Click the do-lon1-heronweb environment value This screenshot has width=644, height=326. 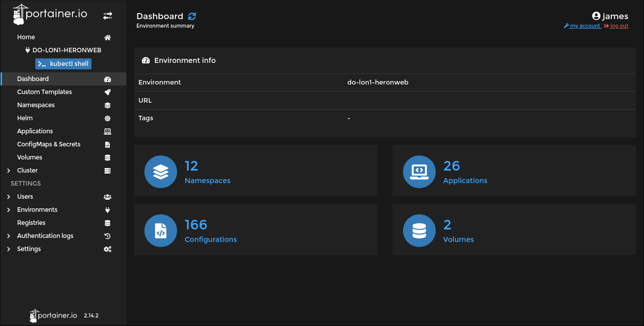(378, 82)
